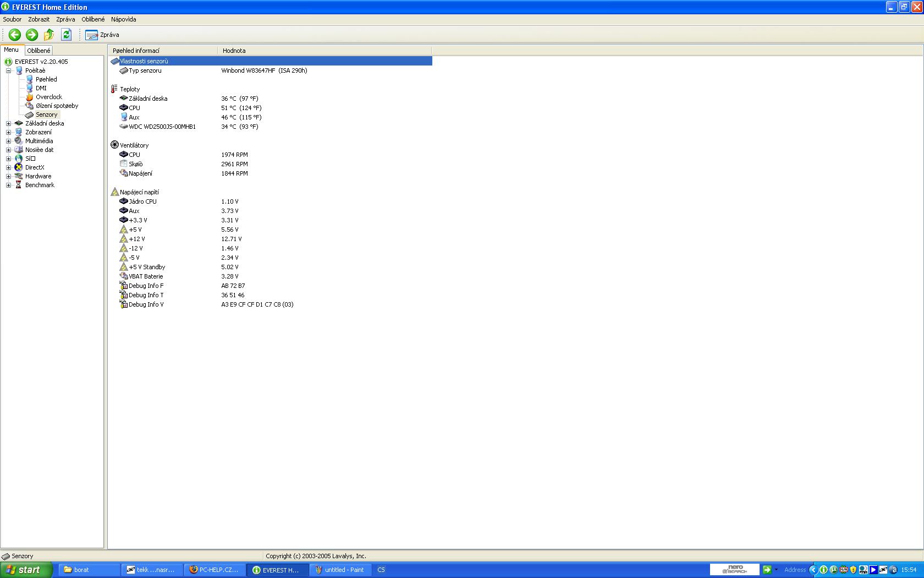Click the DirectX icon in tree
The width and height of the screenshot is (924, 578).
[19, 167]
